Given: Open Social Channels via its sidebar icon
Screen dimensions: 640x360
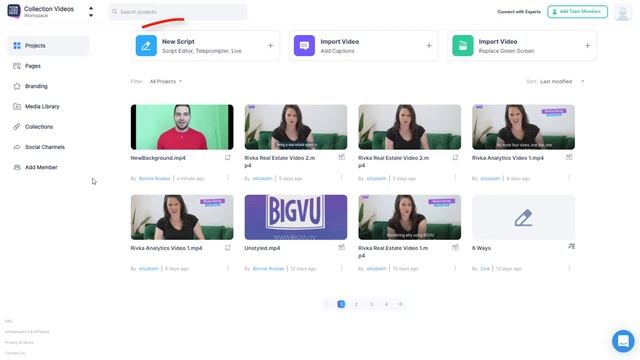Looking at the screenshot, I should 17,147.
